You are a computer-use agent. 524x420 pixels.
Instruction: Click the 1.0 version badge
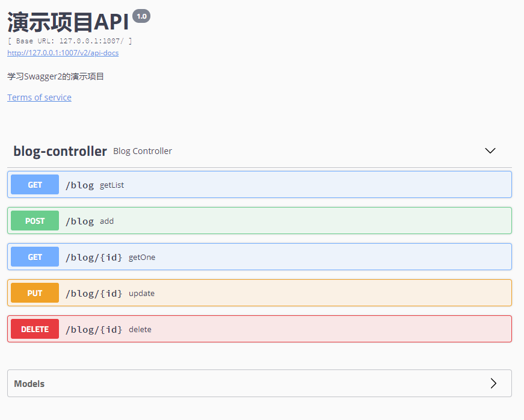tap(141, 16)
